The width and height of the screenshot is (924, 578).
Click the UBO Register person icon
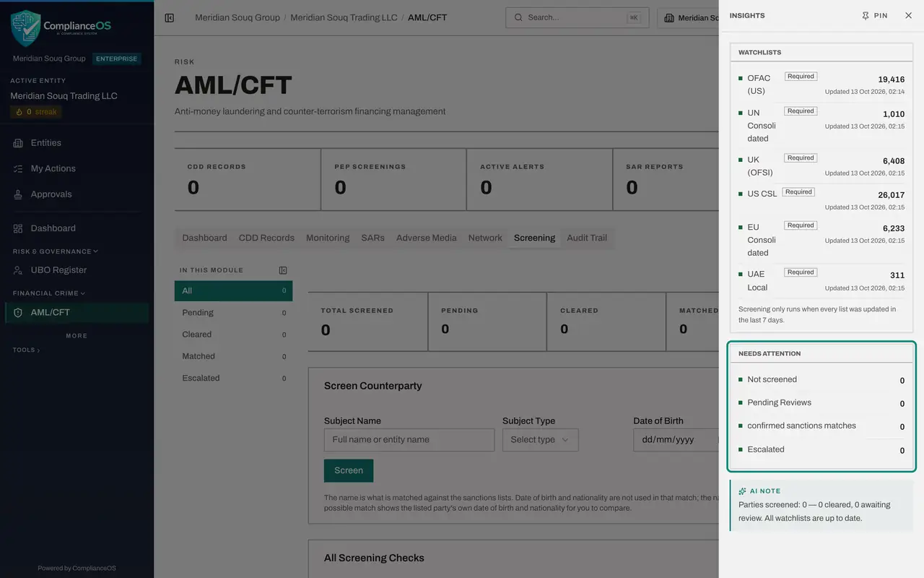coord(18,270)
